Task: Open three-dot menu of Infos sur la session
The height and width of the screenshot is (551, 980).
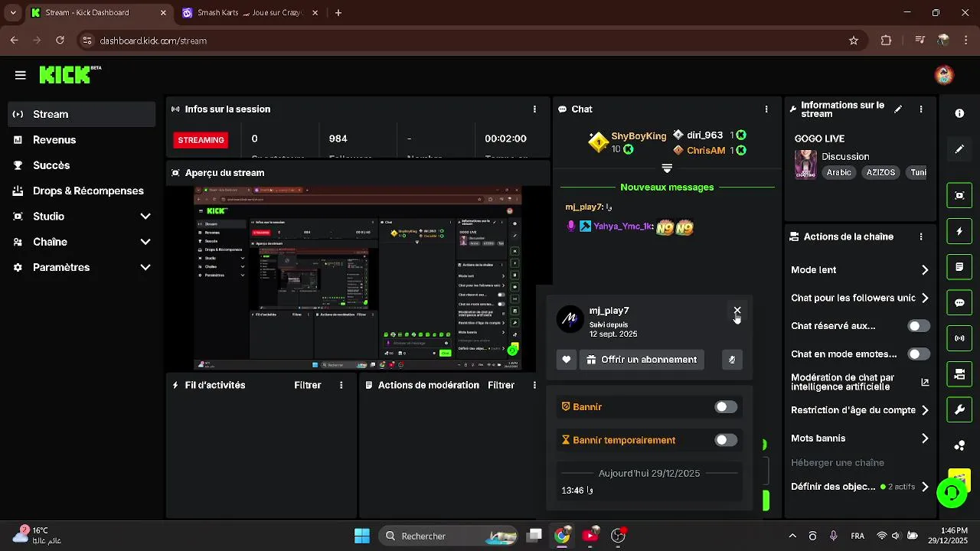Action: click(x=534, y=109)
